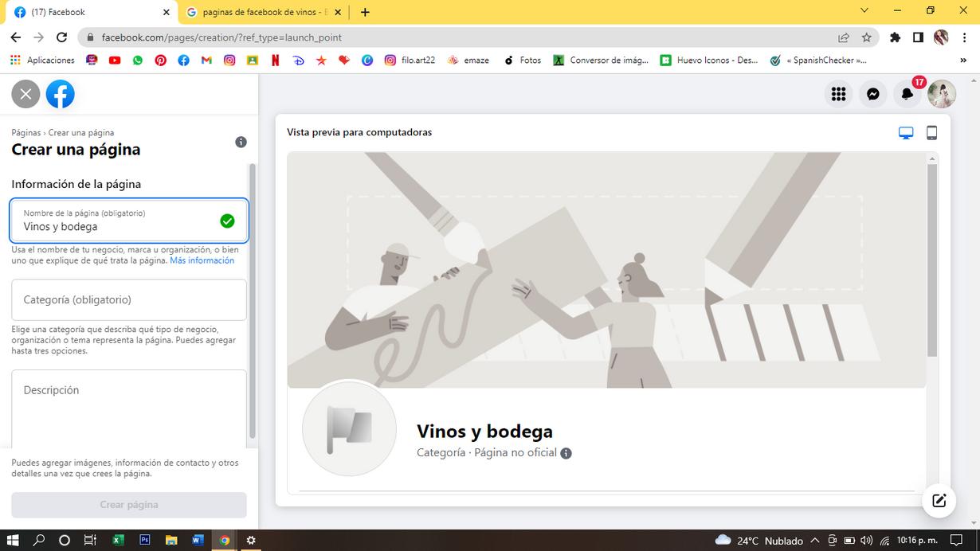
Task: Open the Más información link
Action: (202, 260)
